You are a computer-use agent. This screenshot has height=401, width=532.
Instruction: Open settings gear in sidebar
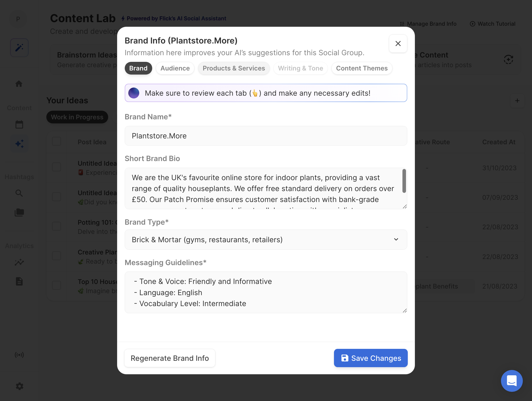20,386
